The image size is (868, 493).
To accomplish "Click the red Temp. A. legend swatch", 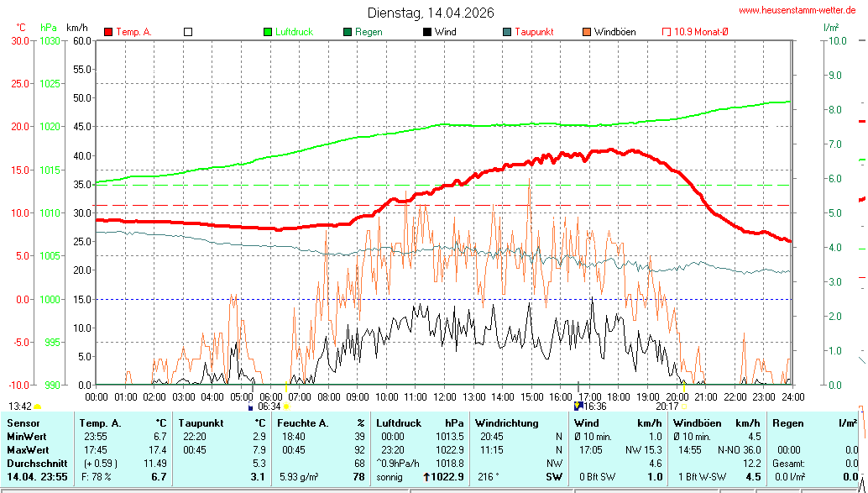I will [108, 32].
